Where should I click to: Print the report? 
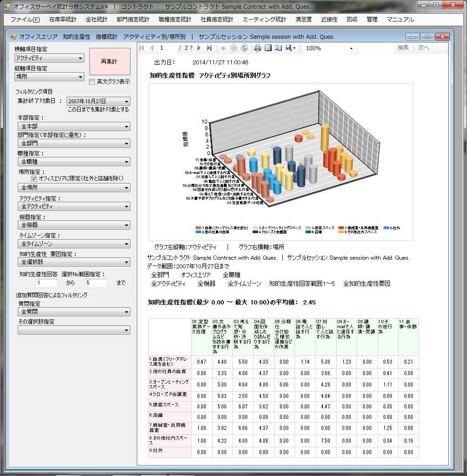click(258, 48)
